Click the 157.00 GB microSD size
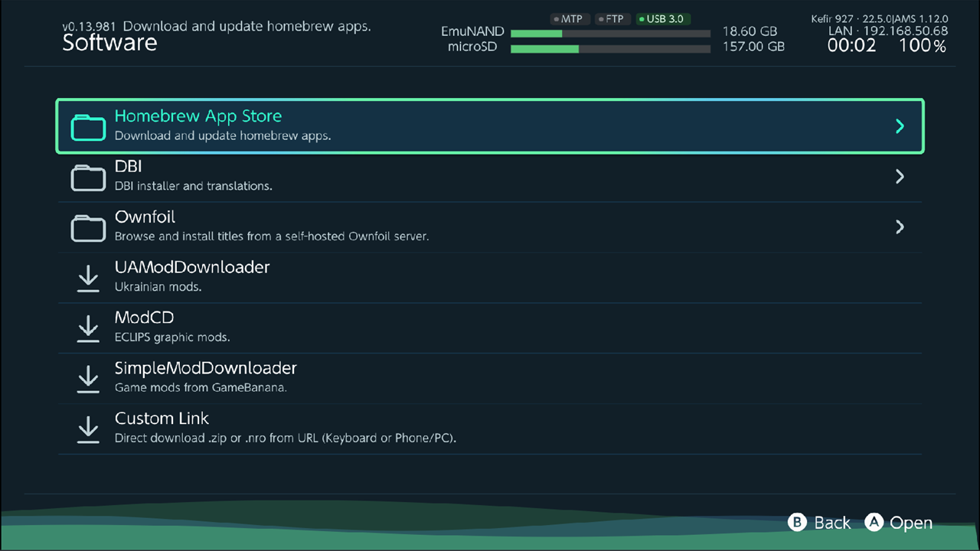 click(x=753, y=47)
